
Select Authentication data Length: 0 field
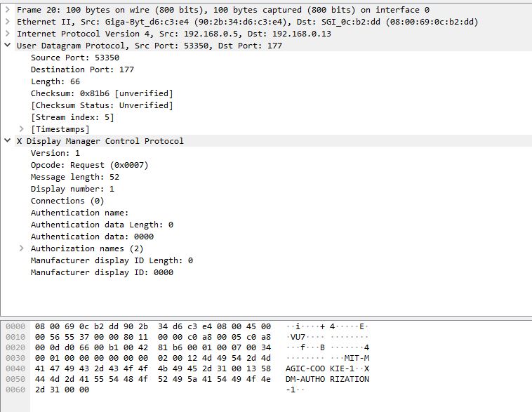102,225
